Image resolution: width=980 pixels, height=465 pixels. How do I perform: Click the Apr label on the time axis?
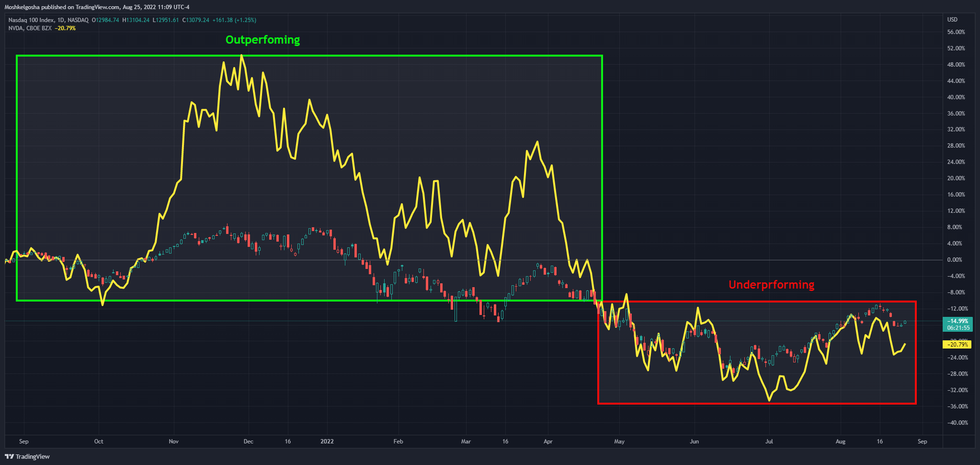click(548, 442)
